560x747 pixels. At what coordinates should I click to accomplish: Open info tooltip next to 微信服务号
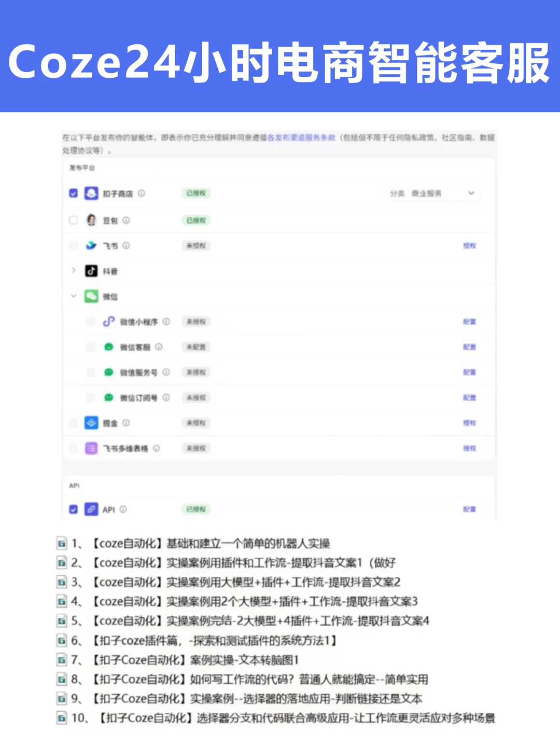pos(166,372)
